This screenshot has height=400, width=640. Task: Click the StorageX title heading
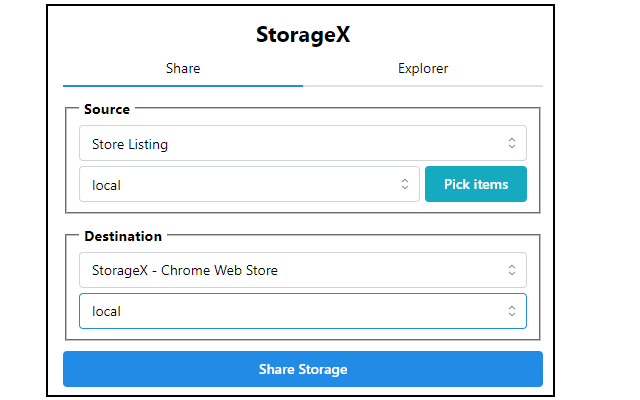click(x=302, y=35)
